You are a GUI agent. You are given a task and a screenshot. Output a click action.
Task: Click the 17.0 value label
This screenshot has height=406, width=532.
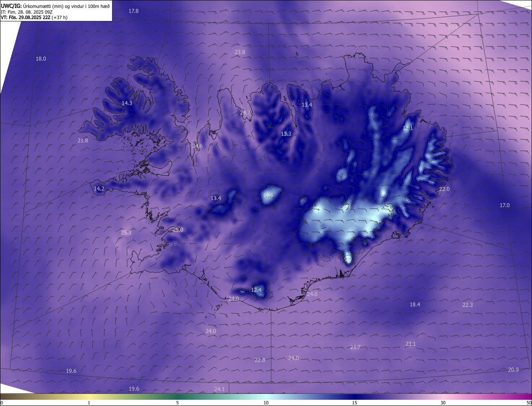pos(505,205)
